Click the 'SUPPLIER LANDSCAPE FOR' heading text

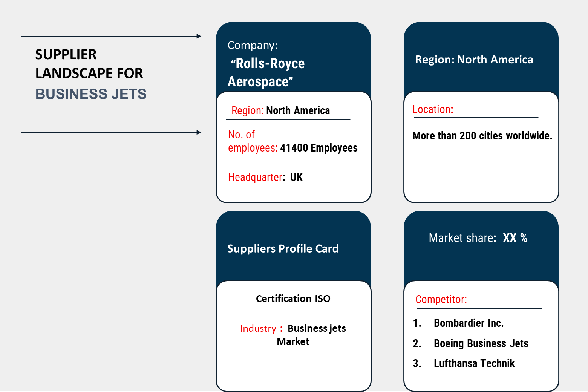click(x=89, y=64)
